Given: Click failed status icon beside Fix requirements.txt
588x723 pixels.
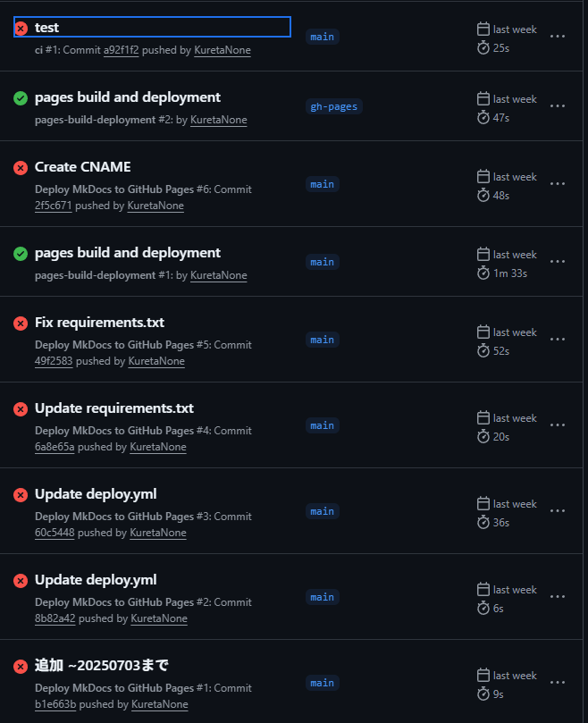Looking at the screenshot, I should point(21,324).
